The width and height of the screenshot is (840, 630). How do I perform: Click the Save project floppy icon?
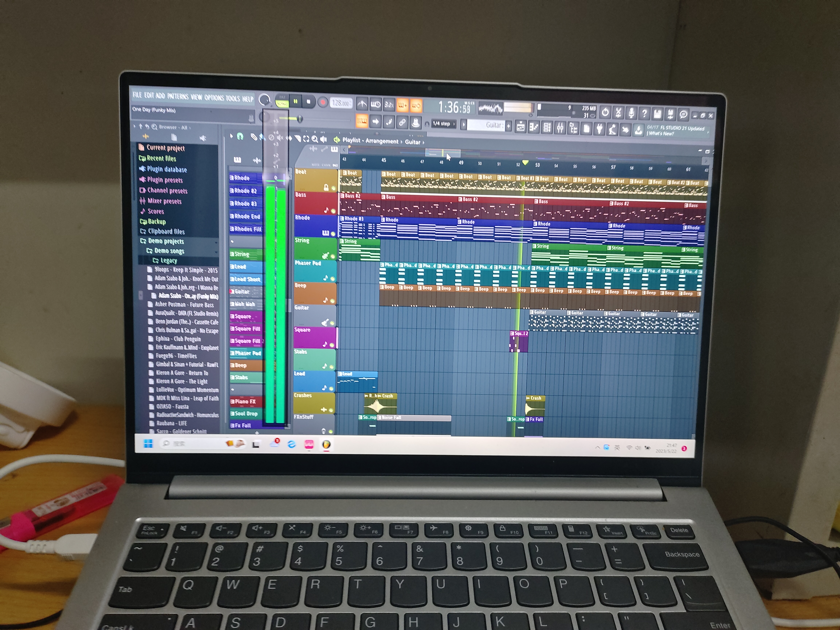[x=657, y=114]
